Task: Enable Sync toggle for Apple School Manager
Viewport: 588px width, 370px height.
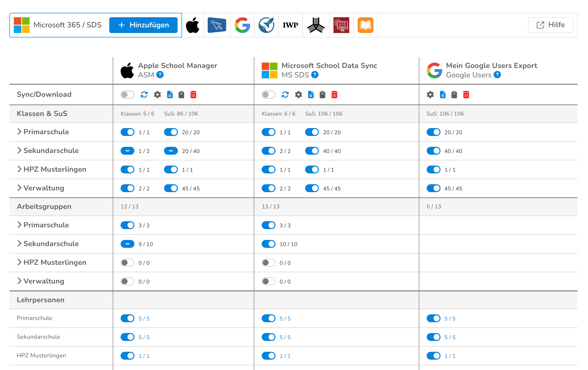Action: click(127, 95)
